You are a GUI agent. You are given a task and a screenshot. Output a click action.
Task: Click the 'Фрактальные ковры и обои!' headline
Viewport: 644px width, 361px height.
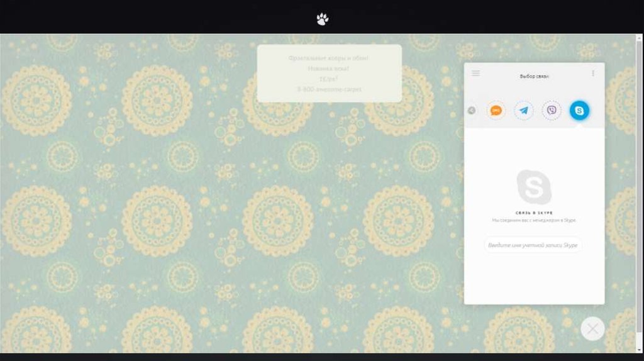[x=329, y=58]
